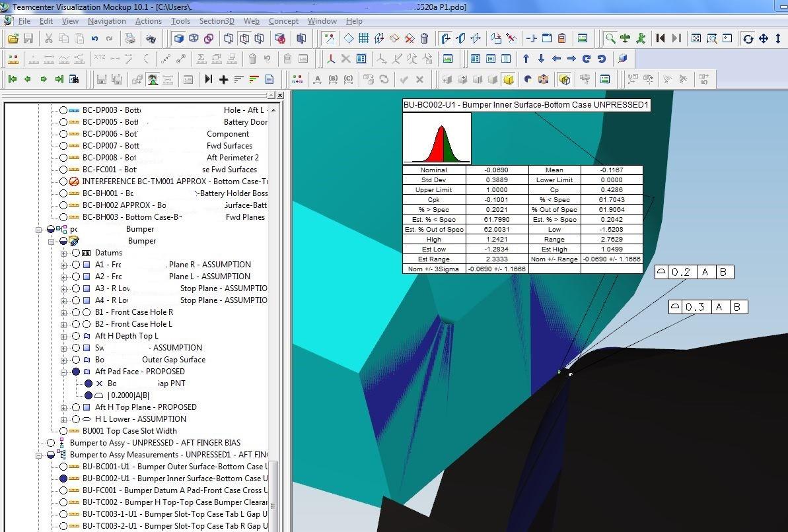788x532 pixels.
Task: Select the four-arrow Pan tool
Action: (764, 38)
